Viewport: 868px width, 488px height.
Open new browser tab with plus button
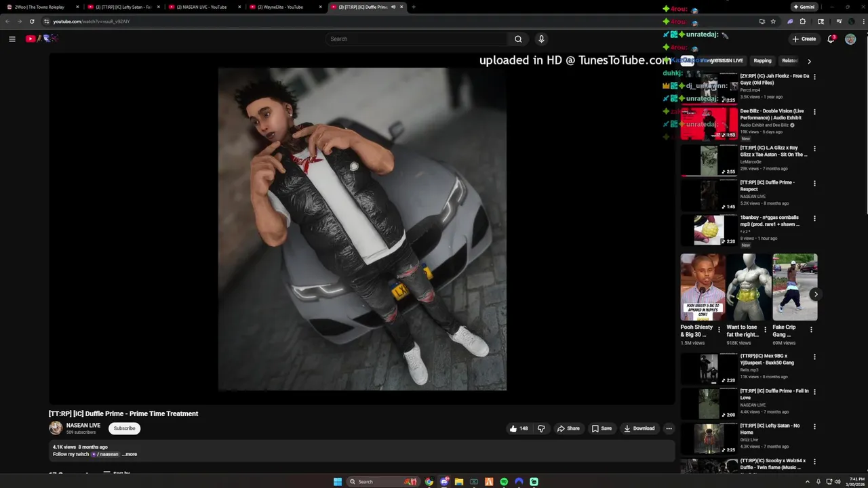coord(413,7)
